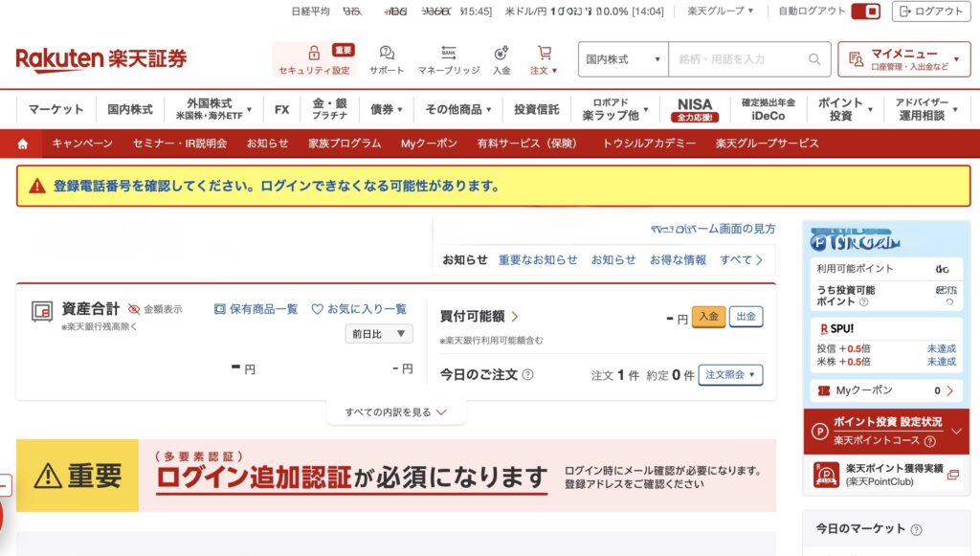Screen dimensions: 980x556
Task: Click the My Coupon ticket icon
Action: pos(824,391)
